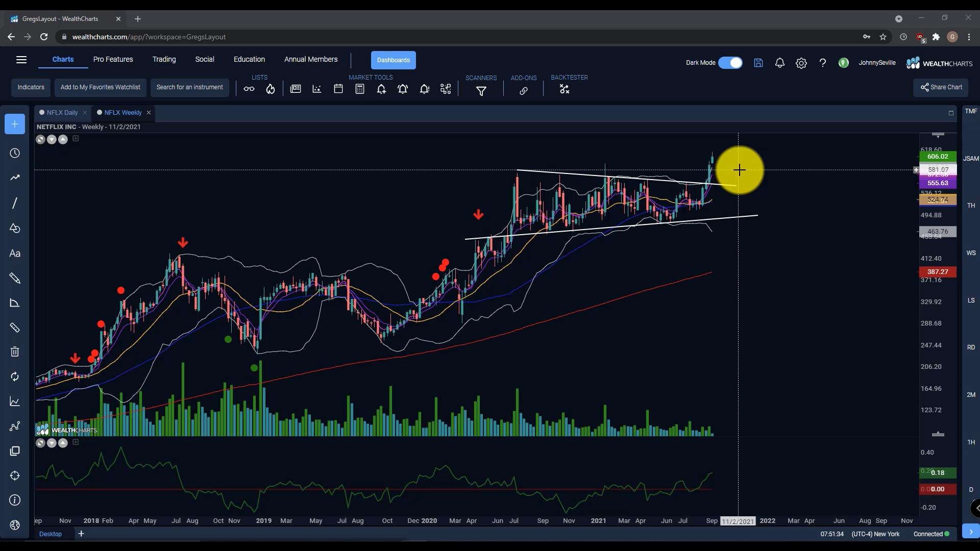Toggle the Dark Mode switch
Image resolution: width=980 pixels, height=551 pixels.
pos(730,63)
